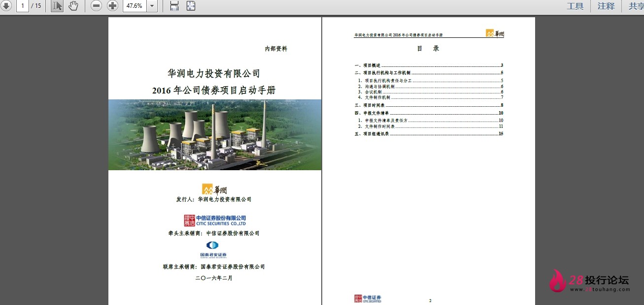Jump to 三、项目时间表 in contents
Image resolution: width=644 pixels, height=305 pixels.
click(x=429, y=105)
